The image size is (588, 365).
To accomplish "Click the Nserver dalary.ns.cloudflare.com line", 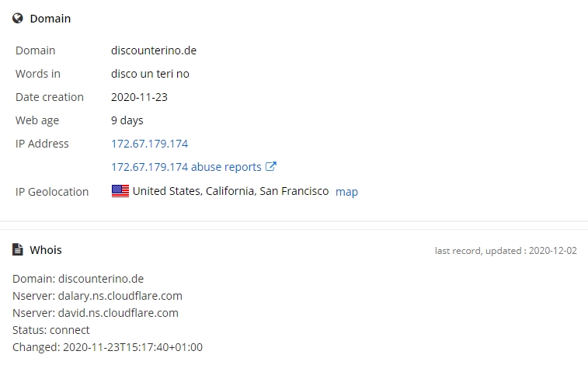I will point(98,296).
